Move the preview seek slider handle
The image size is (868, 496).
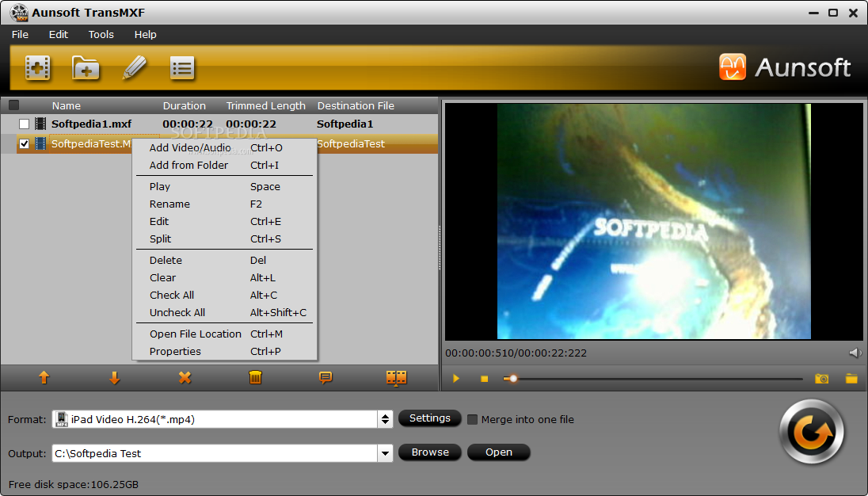click(x=513, y=379)
